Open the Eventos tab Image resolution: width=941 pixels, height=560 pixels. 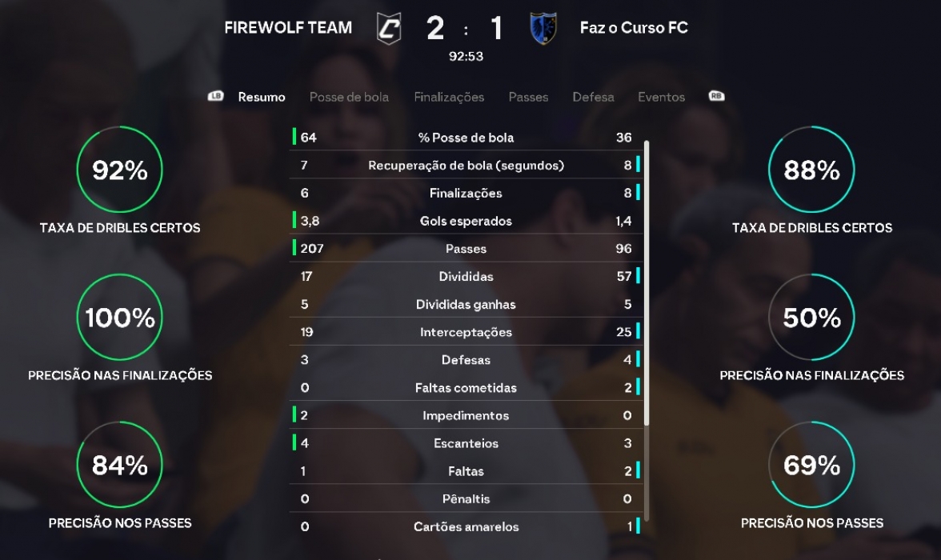[661, 97]
